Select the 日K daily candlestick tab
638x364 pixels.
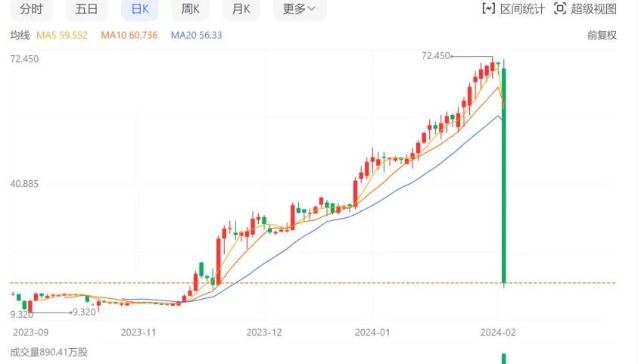click(x=140, y=9)
